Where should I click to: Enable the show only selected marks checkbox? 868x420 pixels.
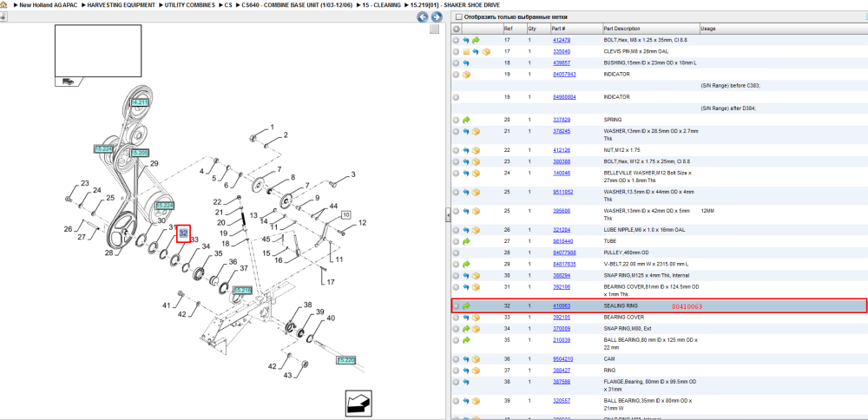coord(458,17)
